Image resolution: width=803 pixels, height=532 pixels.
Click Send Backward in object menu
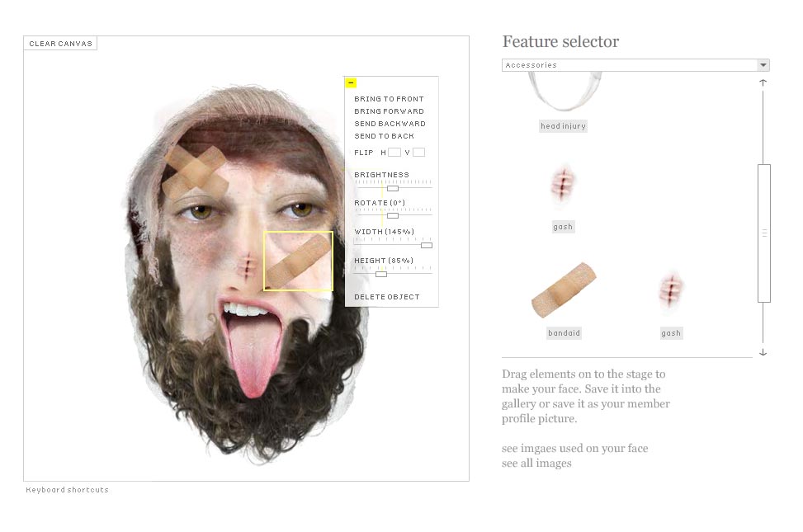[x=390, y=124]
